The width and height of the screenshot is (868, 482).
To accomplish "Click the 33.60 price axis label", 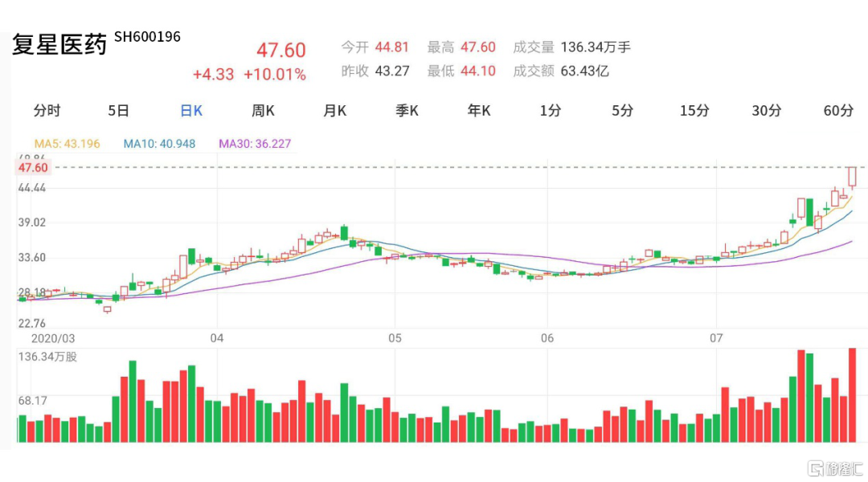I will coord(32,257).
